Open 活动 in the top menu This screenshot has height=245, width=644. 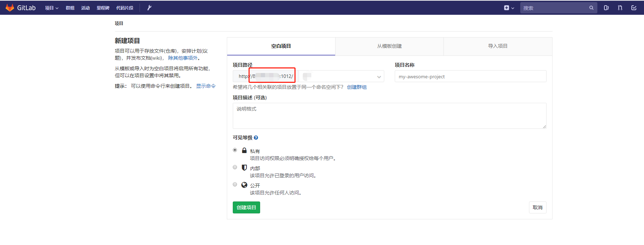tap(86, 8)
